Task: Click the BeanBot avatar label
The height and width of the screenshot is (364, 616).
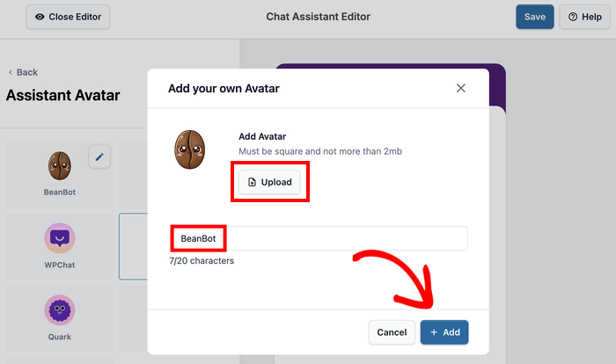Action: [59, 191]
